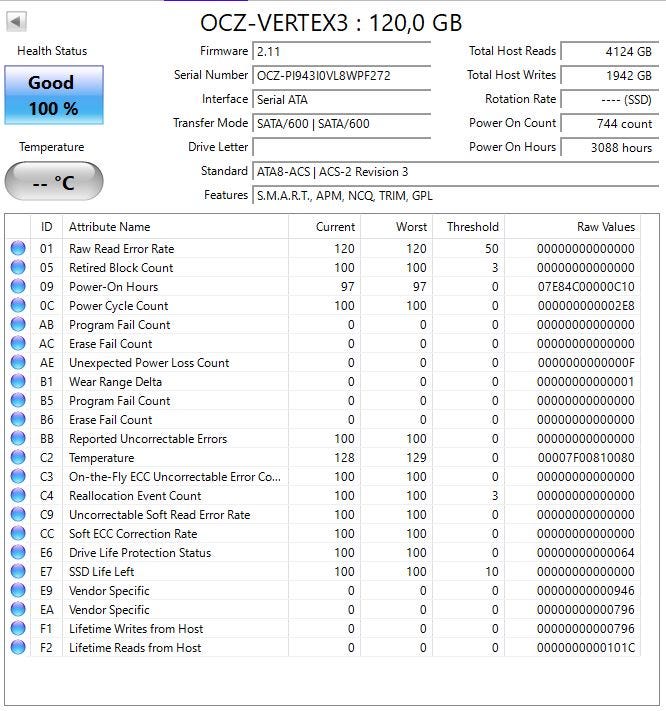The height and width of the screenshot is (711, 666).
Task: Click the status orb in row B6
Action: click(18, 420)
